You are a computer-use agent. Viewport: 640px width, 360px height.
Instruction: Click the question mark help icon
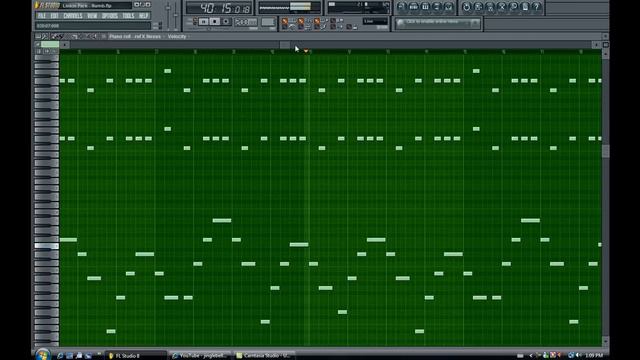pos(536,7)
